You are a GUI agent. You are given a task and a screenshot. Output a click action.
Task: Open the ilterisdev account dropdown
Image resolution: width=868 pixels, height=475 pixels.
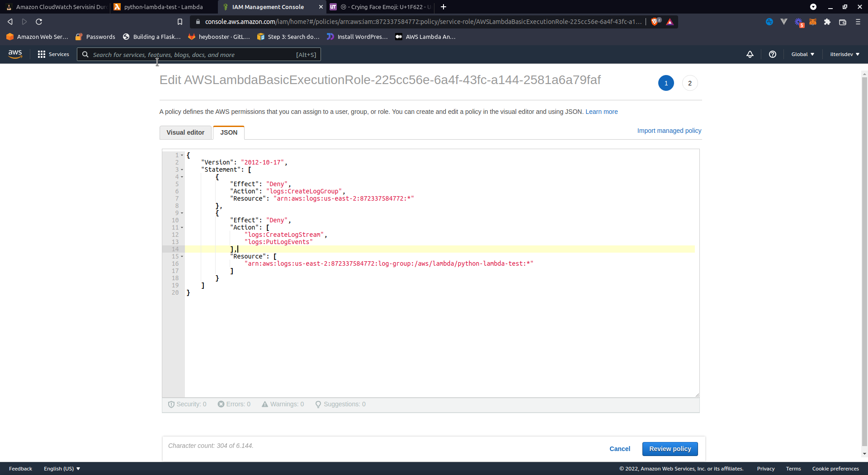point(844,54)
